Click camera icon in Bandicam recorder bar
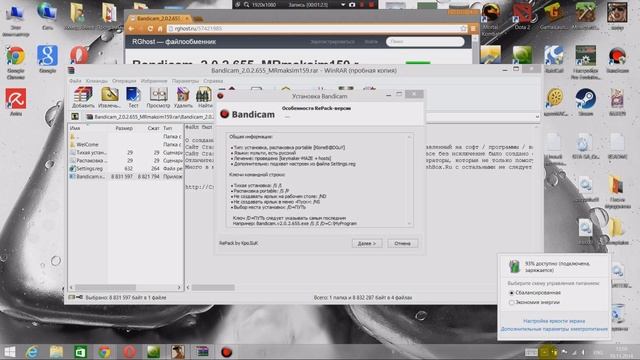This screenshot has height=360, width=640. (x=352, y=4)
